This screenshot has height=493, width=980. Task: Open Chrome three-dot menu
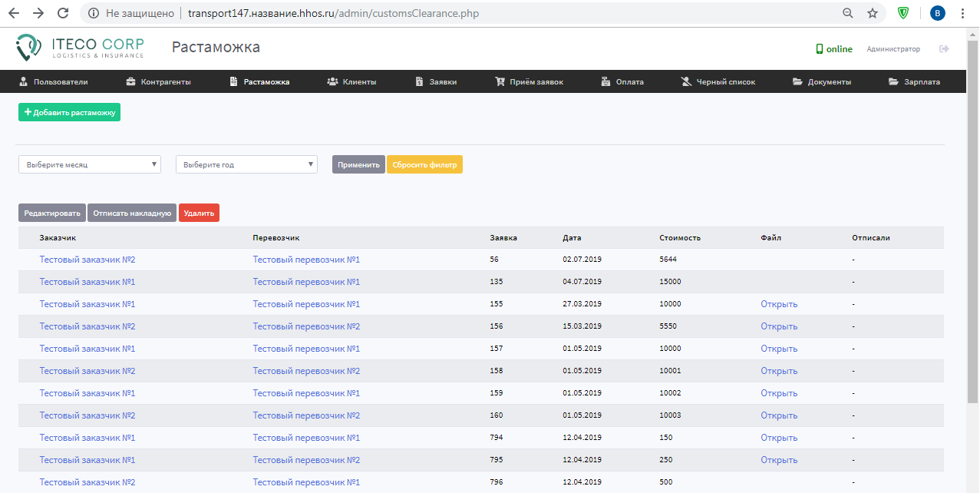[962, 13]
